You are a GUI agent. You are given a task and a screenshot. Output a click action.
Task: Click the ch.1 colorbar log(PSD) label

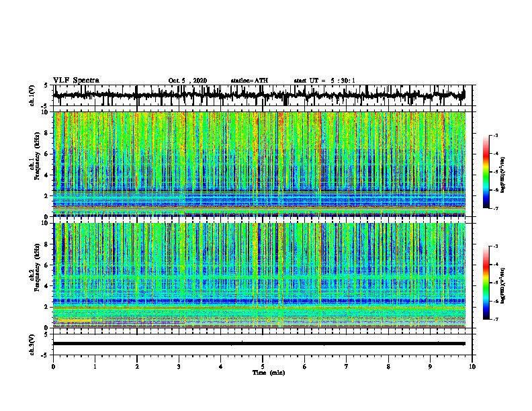pyautogui.click(x=503, y=175)
